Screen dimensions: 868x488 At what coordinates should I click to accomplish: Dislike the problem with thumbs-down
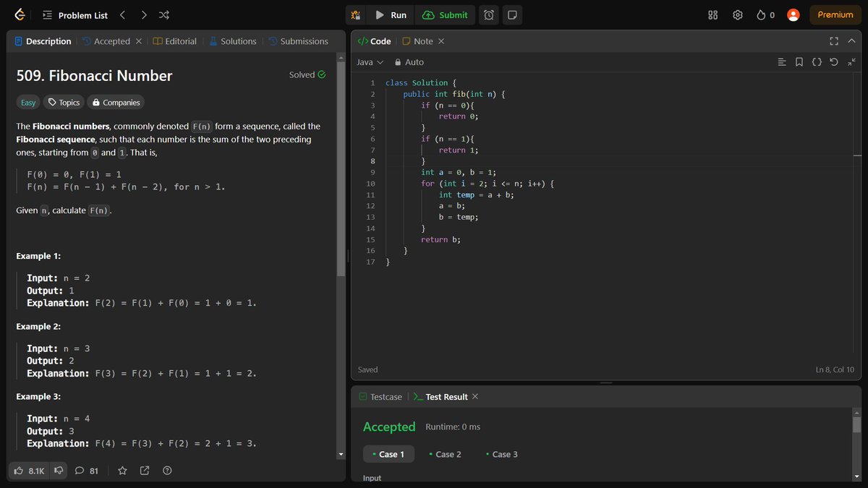[x=59, y=471]
